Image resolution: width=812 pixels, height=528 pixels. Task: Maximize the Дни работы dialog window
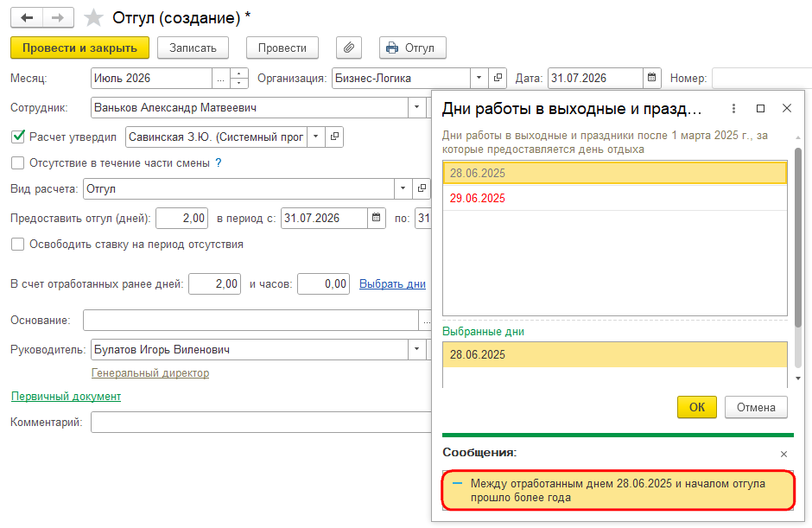760,108
